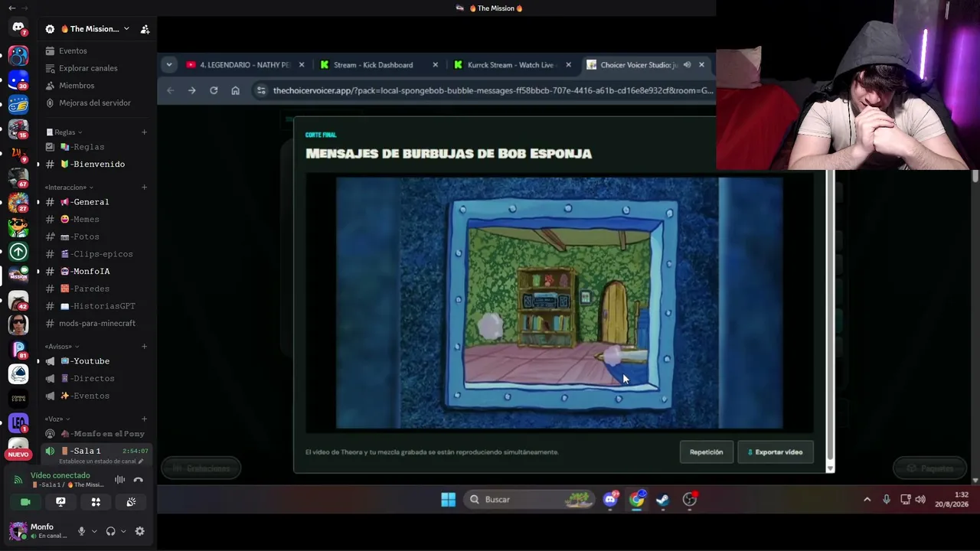Open Mejoras del servidor

click(96, 103)
